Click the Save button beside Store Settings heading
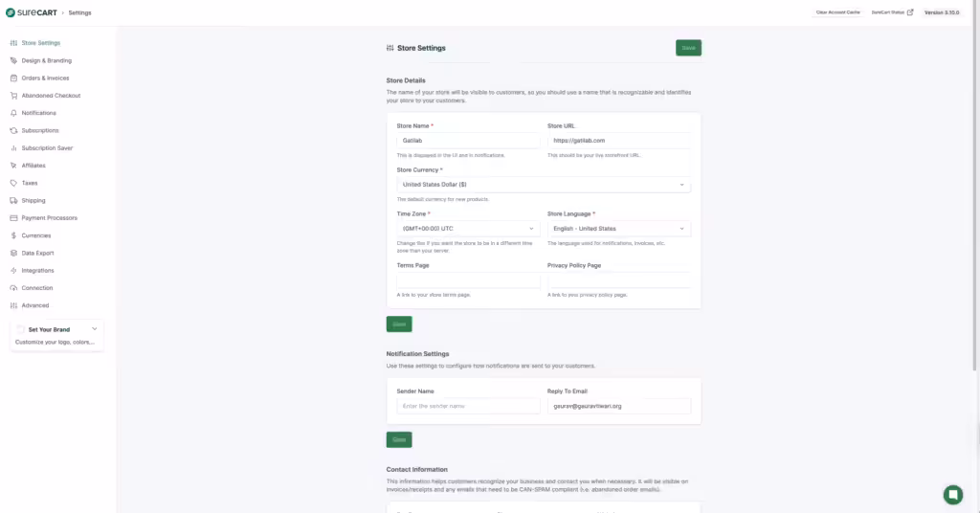 pyautogui.click(x=688, y=48)
